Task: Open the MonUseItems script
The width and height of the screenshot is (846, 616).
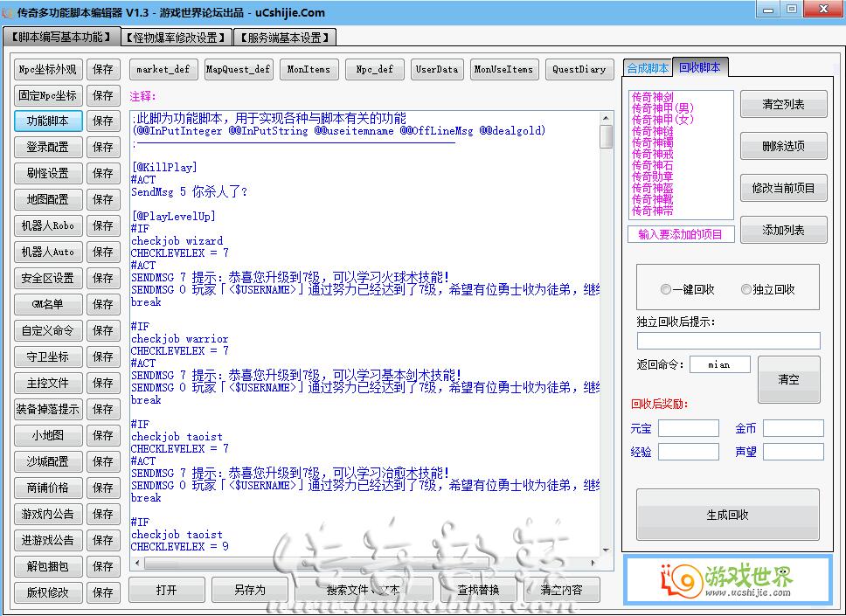Action: [x=504, y=69]
